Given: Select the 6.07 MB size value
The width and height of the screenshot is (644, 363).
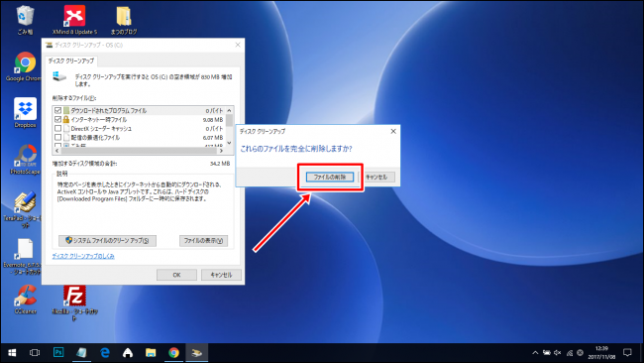Looking at the screenshot, I should [213, 137].
